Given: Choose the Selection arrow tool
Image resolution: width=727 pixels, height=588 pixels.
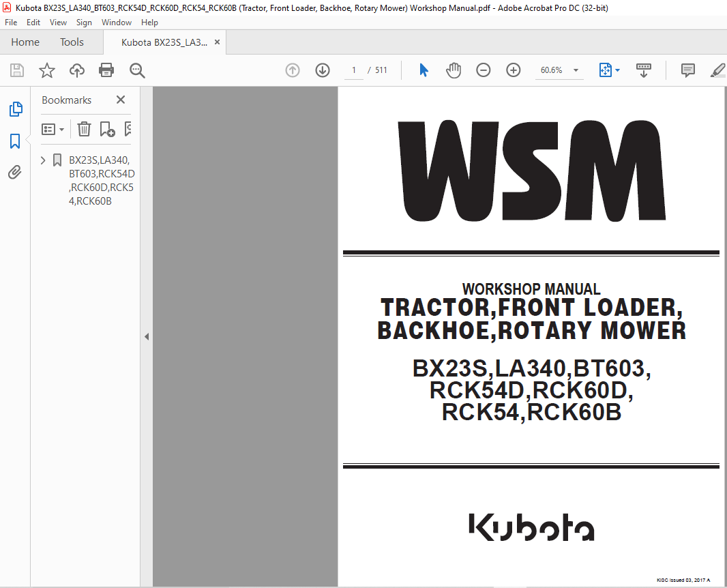Looking at the screenshot, I should point(424,70).
